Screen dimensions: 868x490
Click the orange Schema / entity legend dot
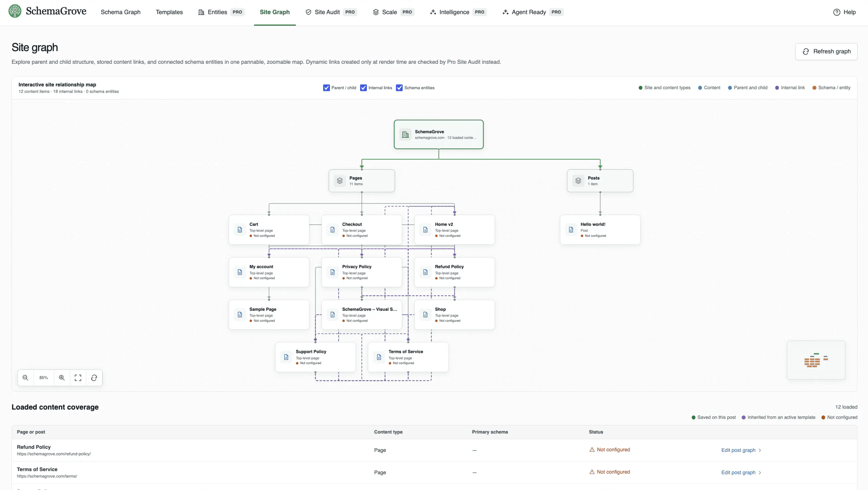tap(814, 88)
